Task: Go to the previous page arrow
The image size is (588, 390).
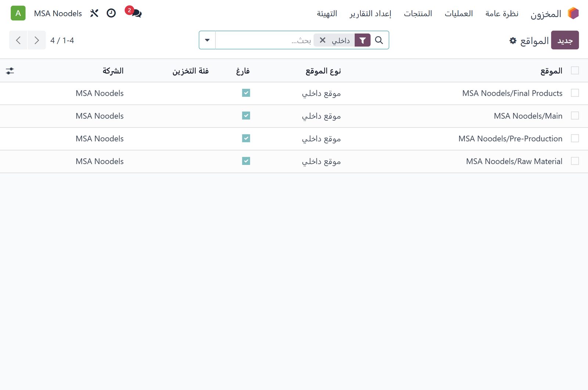Action: pos(18,40)
